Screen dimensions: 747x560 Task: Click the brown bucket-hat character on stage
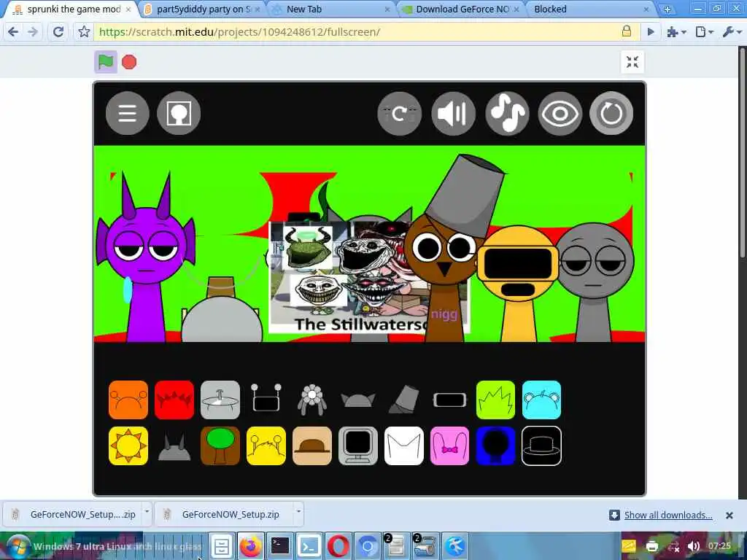coord(448,257)
